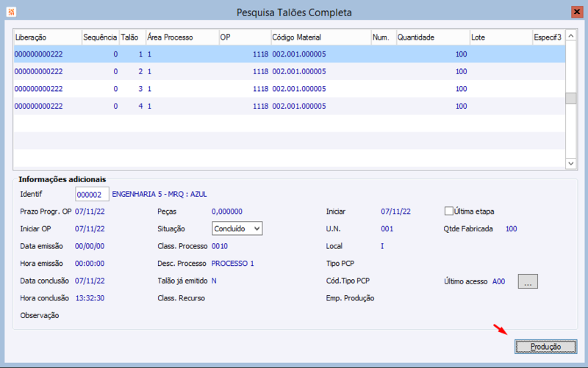Screen dimensions: 588x368
Task: Click the Qtde Fabricada value 100
Action: click(x=511, y=228)
